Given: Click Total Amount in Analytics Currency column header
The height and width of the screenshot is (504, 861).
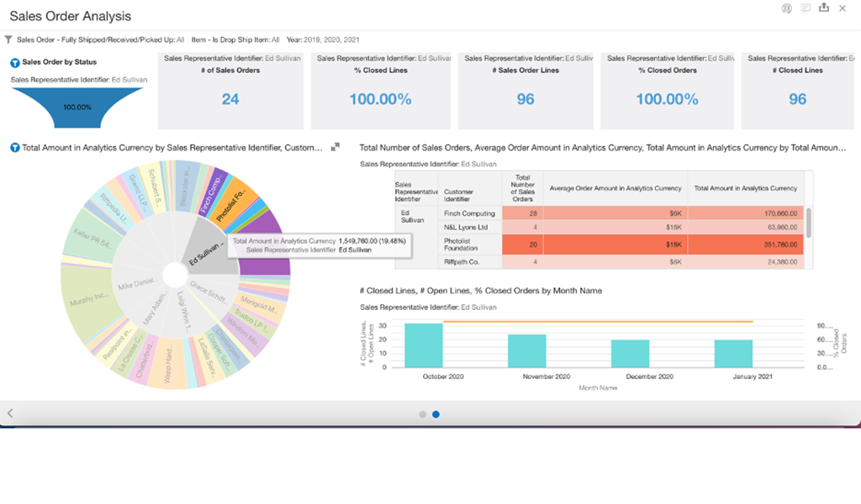Looking at the screenshot, I should (x=745, y=188).
